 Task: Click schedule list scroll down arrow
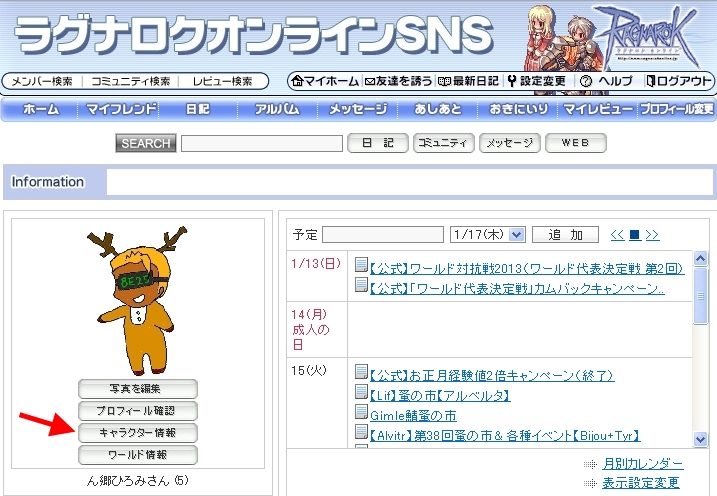pyautogui.click(x=700, y=439)
